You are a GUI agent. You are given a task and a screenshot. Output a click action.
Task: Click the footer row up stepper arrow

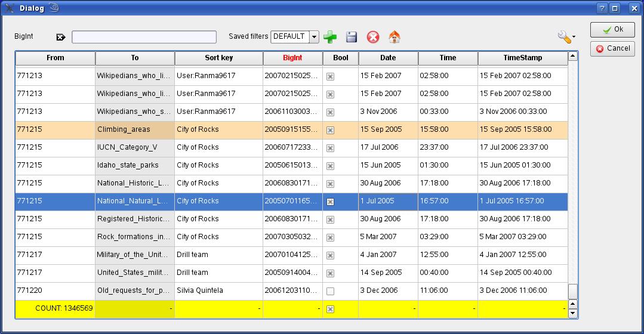(x=573, y=304)
